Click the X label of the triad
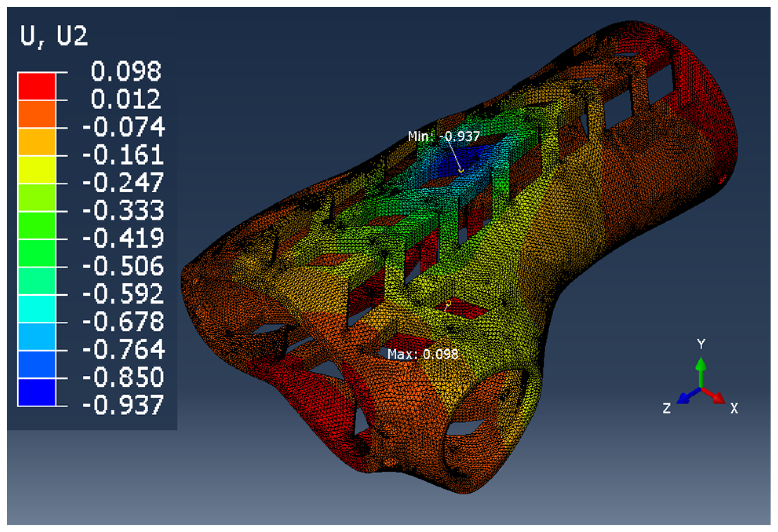 tap(734, 408)
